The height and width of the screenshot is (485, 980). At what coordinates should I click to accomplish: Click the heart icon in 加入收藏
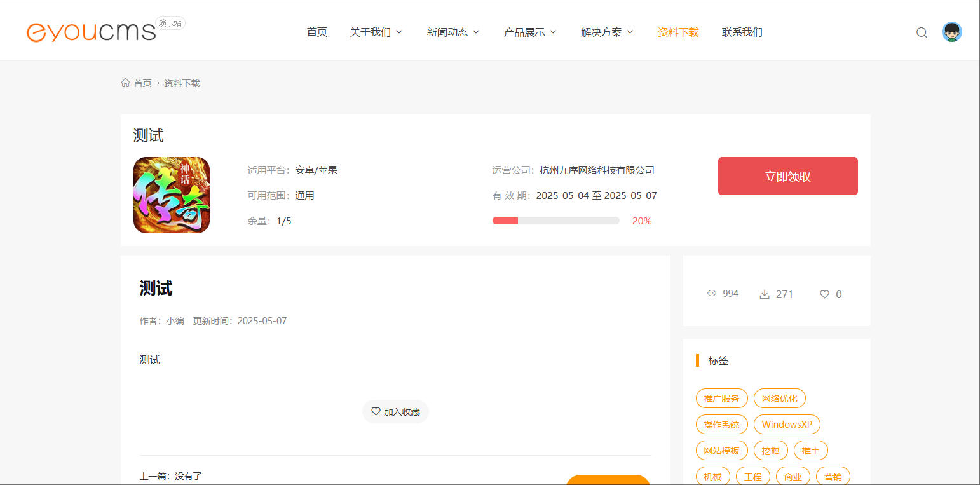tap(376, 411)
